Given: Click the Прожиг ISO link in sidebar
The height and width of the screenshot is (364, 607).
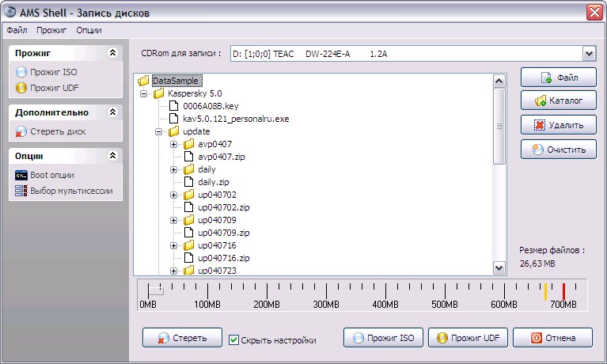Looking at the screenshot, I should coord(54,72).
